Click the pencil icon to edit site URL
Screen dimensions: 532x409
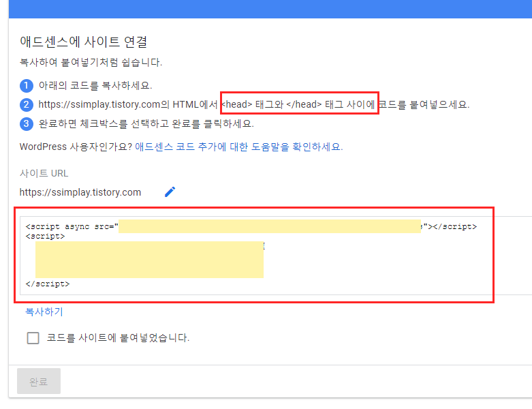[170, 192]
